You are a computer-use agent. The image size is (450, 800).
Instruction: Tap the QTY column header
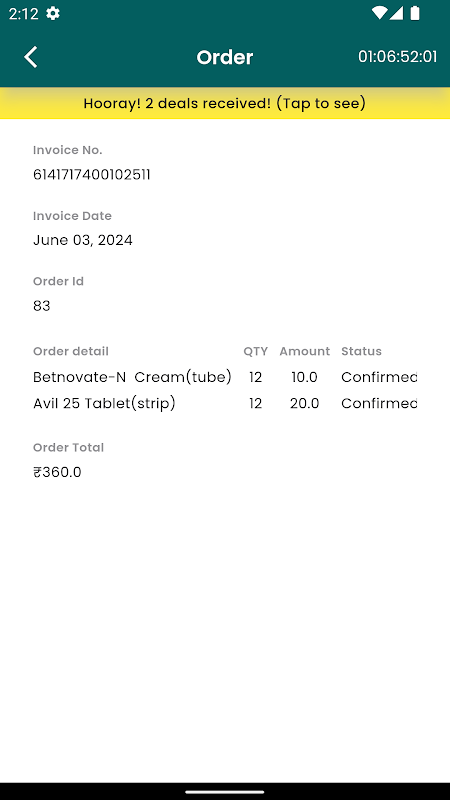[x=256, y=352]
